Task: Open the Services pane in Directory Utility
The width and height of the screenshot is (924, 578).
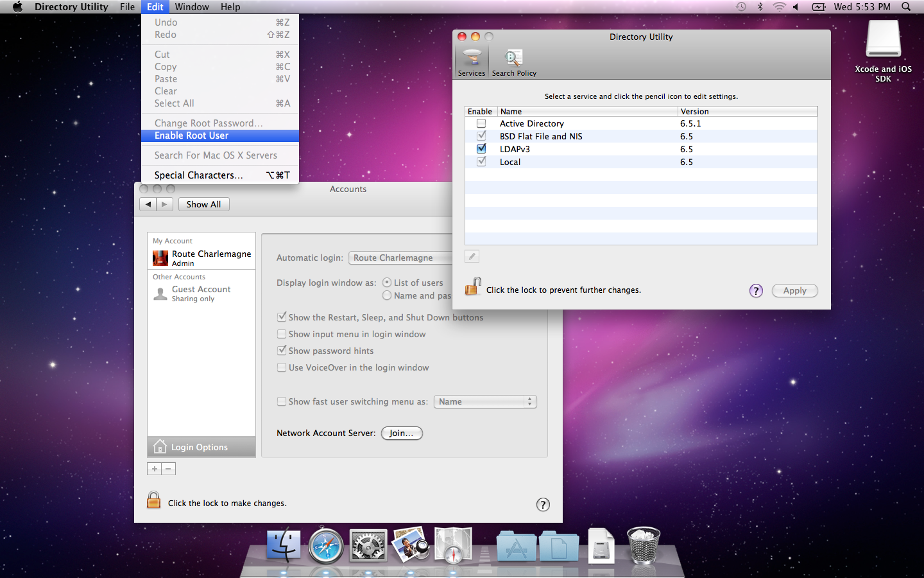Action: (472, 63)
